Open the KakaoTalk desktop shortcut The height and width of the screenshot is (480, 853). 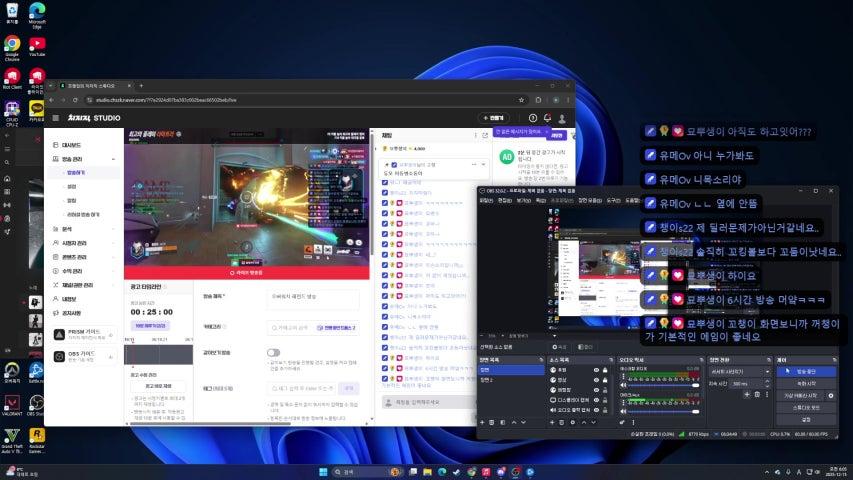coord(36,112)
